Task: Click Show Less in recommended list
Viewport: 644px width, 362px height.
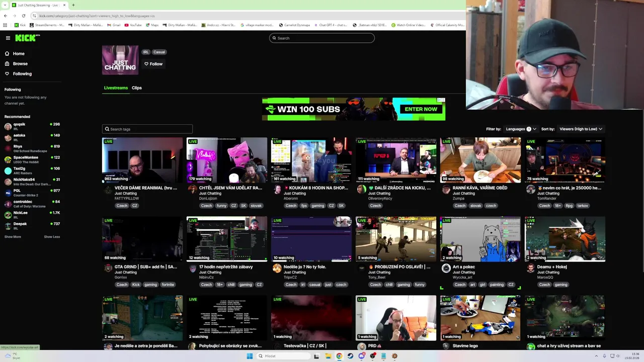Action: [x=52, y=237]
